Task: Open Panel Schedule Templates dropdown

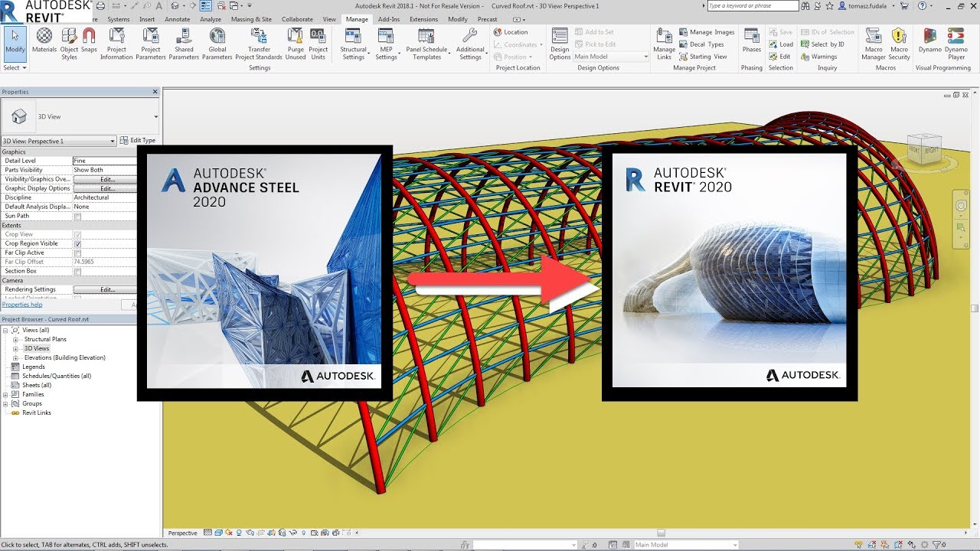Action: [x=427, y=44]
